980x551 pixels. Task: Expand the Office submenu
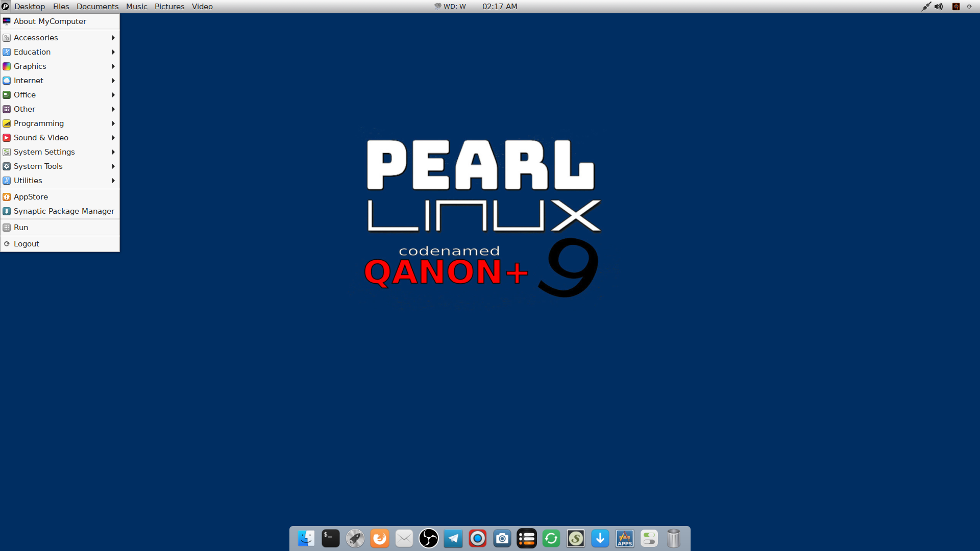tap(60, 95)
